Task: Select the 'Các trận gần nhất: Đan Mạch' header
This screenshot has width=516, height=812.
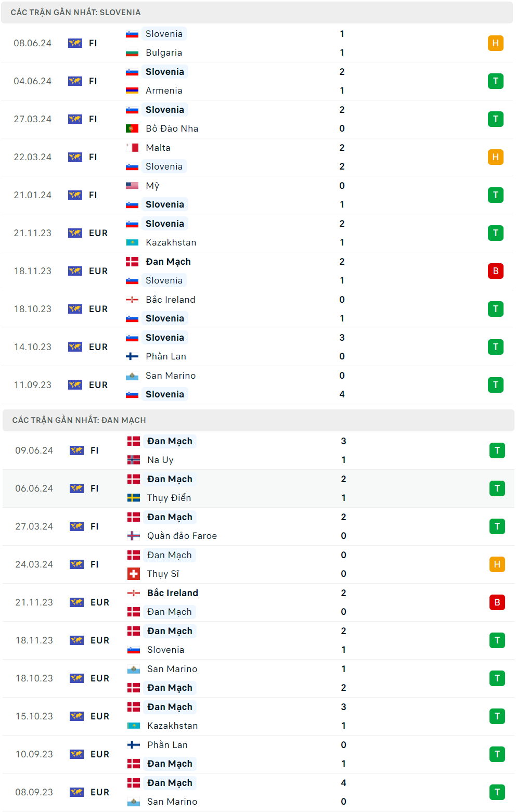Action: (x=79, y=420)
